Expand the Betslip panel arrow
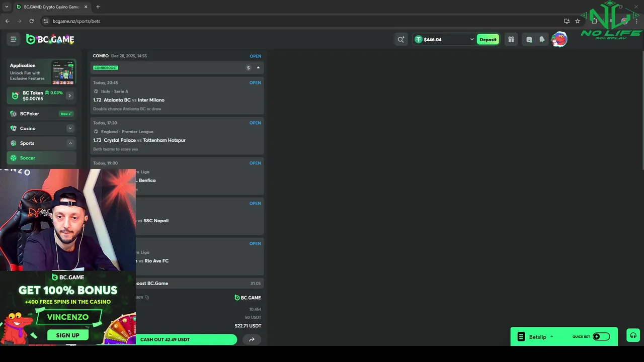Image resolution: width=644 pixels, height=362 pixels. tap(551, 337)
